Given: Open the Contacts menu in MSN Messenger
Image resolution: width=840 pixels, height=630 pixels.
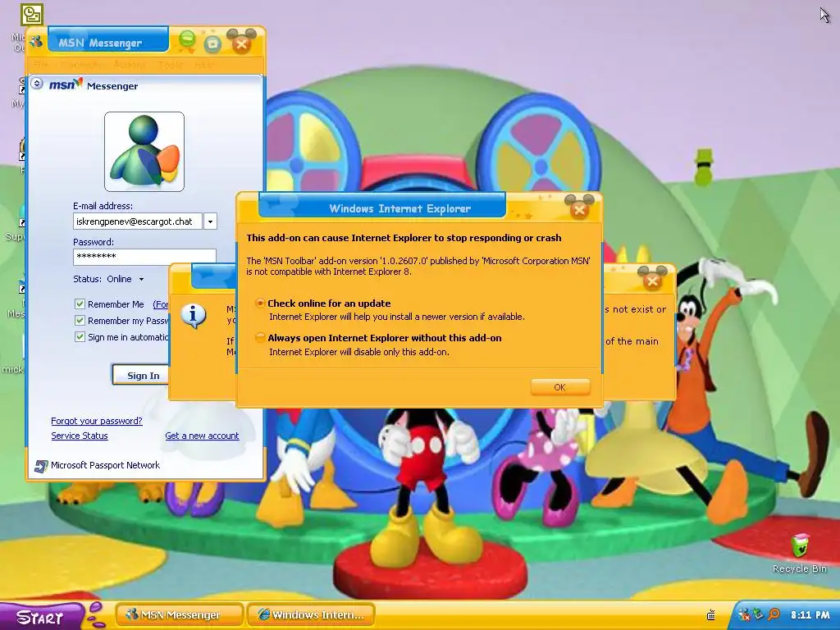Looking at the screenshot, I should coord(81,65).
